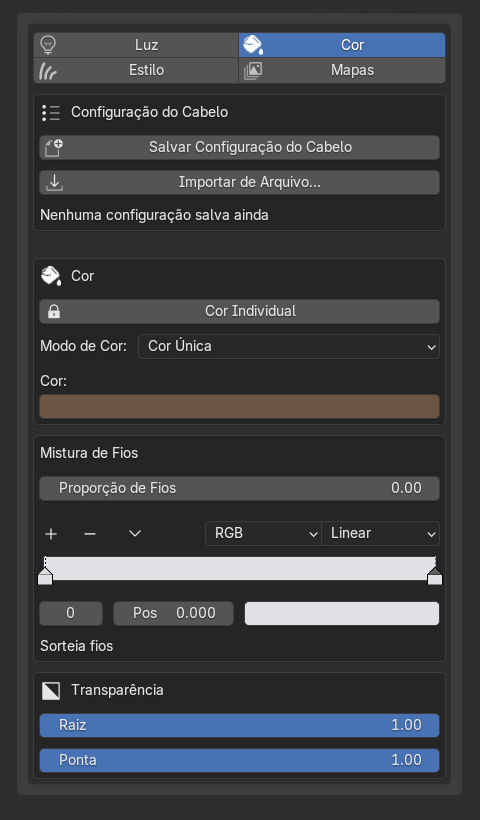The width and height of the screenshot is (480, 820).
Task: Click the 'Modo de Cor:' label
Action: [x=84, y=346]
